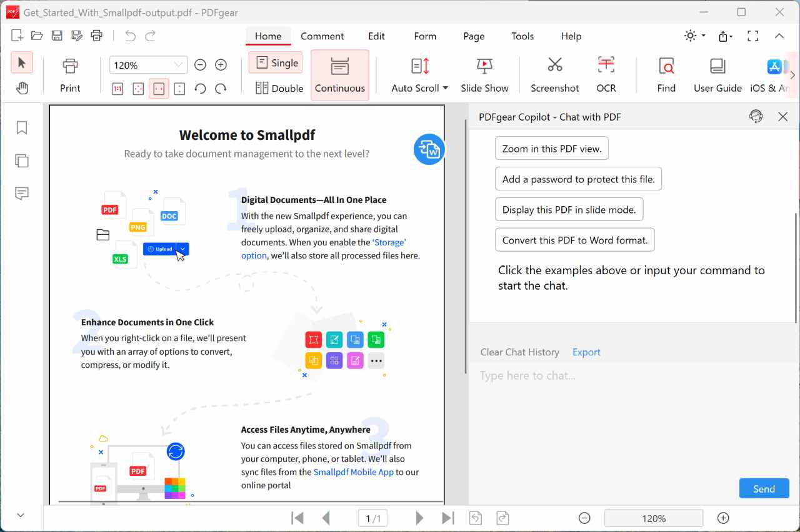Send the chat message
The width and height of the screenshot is (800, 532).
(764, 489)
